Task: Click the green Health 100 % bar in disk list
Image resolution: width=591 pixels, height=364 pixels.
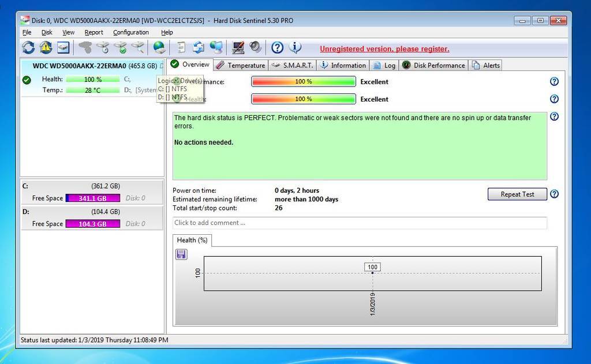Action: [x=93, y=79]
